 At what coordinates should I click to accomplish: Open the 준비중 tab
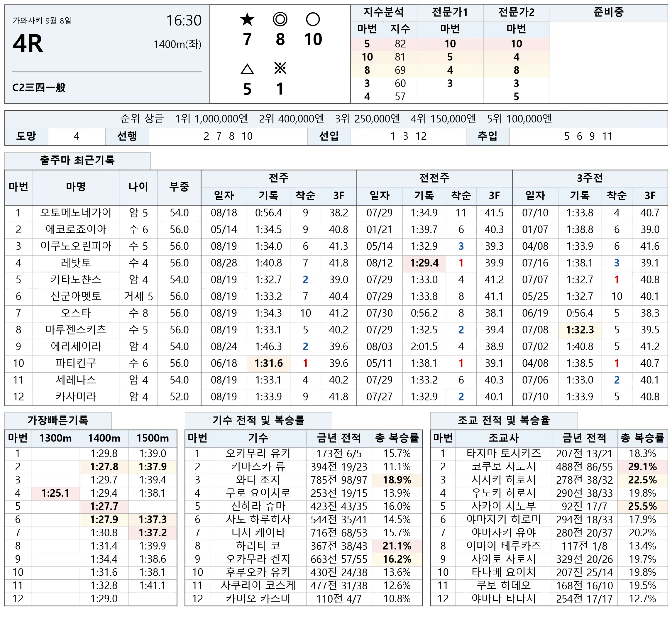click(x=608, y=13)
